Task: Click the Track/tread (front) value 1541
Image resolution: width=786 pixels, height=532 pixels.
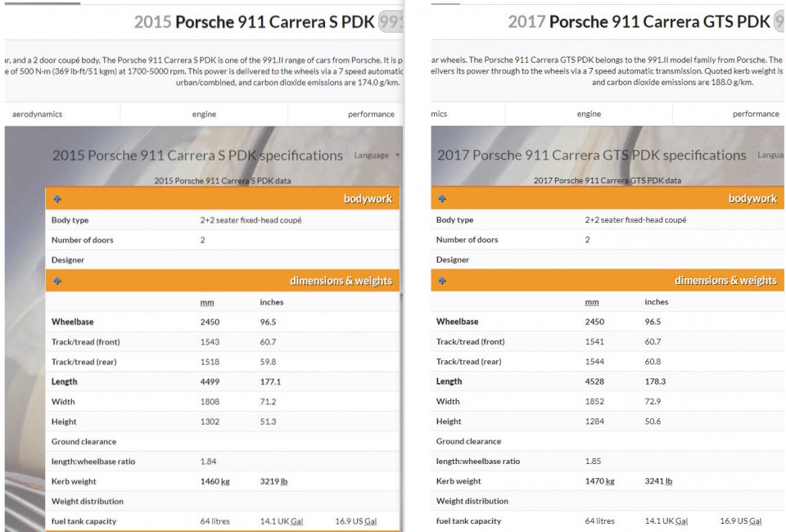Action: (594, 341)
